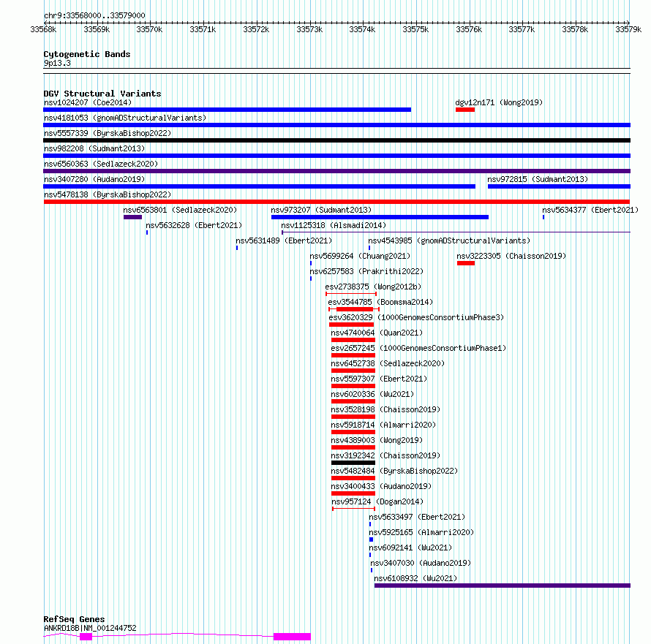This screenshot has width=651, height=644.
Task: Click the nsv957124 (Dogan2014) label
Action: [x=377, y=501]
